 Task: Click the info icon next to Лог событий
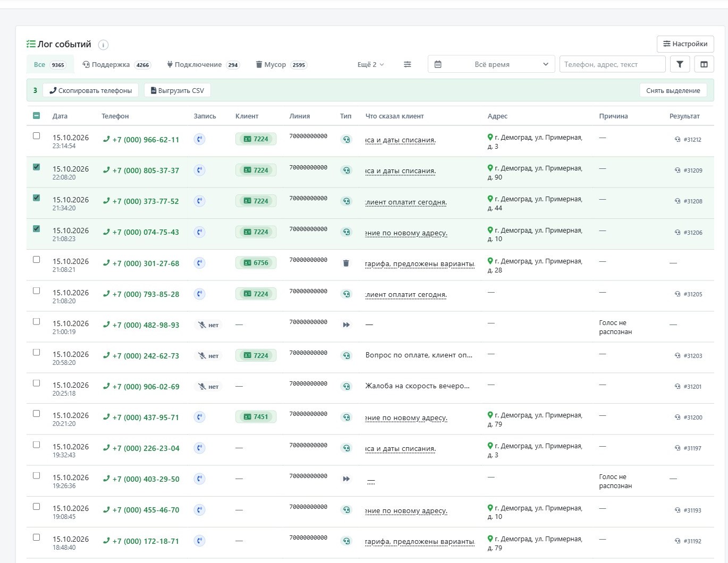coord(104,45)
